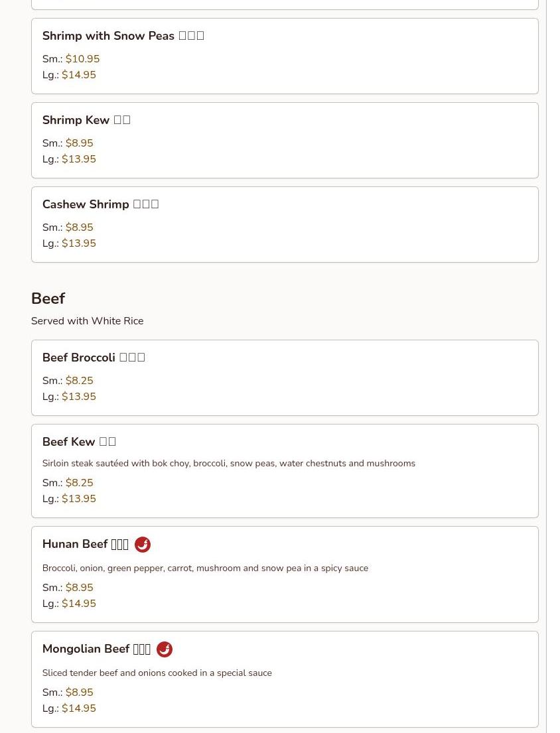Click the Hunan Beef dish title

[x=85, y=544]
